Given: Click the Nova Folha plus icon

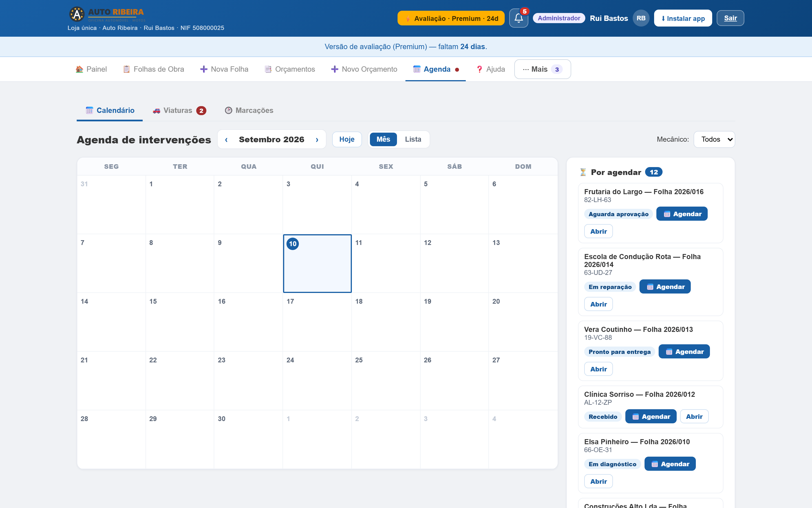Looking at the screenshot, I should pos(204,69).
